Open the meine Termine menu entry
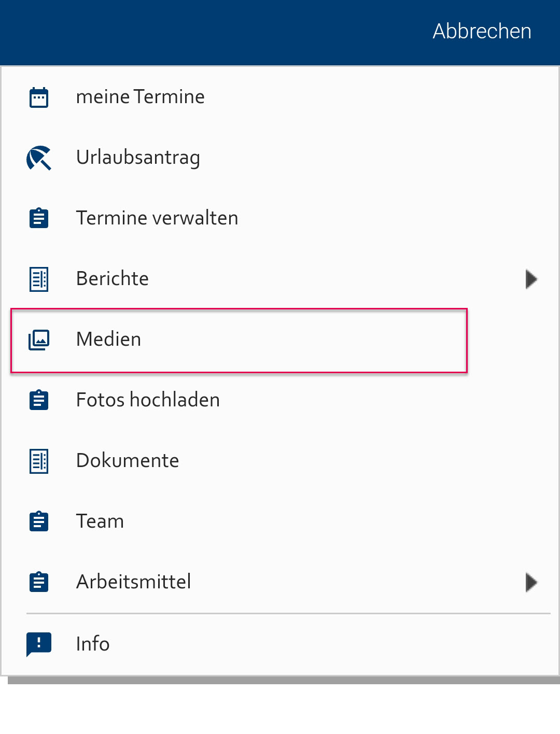Image resolution: width=560 pixels, height=734 pixels. 280,97
